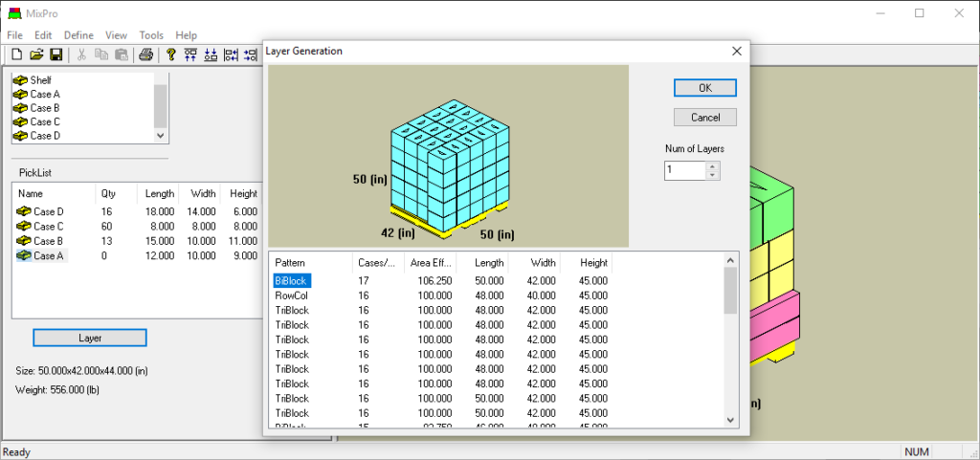Click the yellow Help question mark icon
Screen dimensions: 980x460
[171, 55]
